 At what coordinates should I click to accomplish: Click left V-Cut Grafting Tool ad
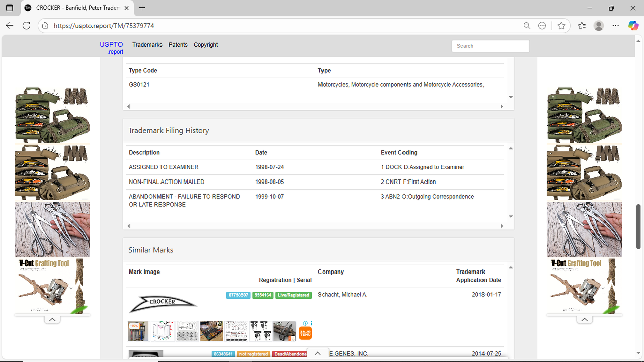[52, 286]
